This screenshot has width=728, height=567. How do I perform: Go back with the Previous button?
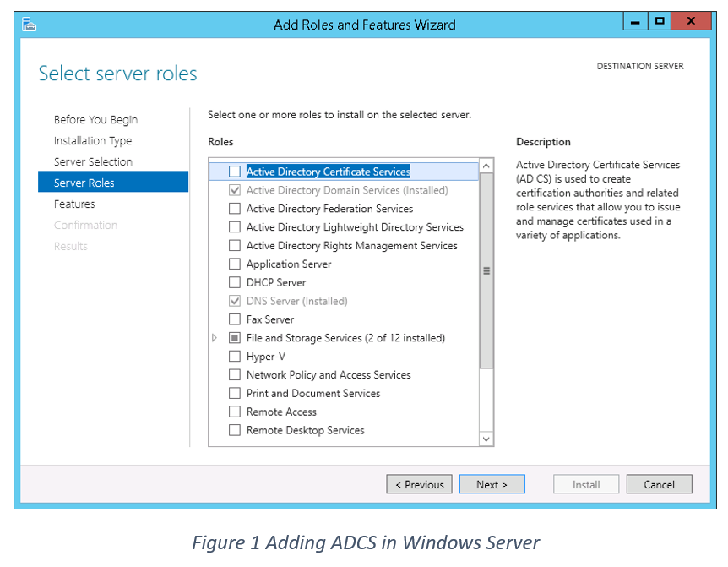pos(419,484)
